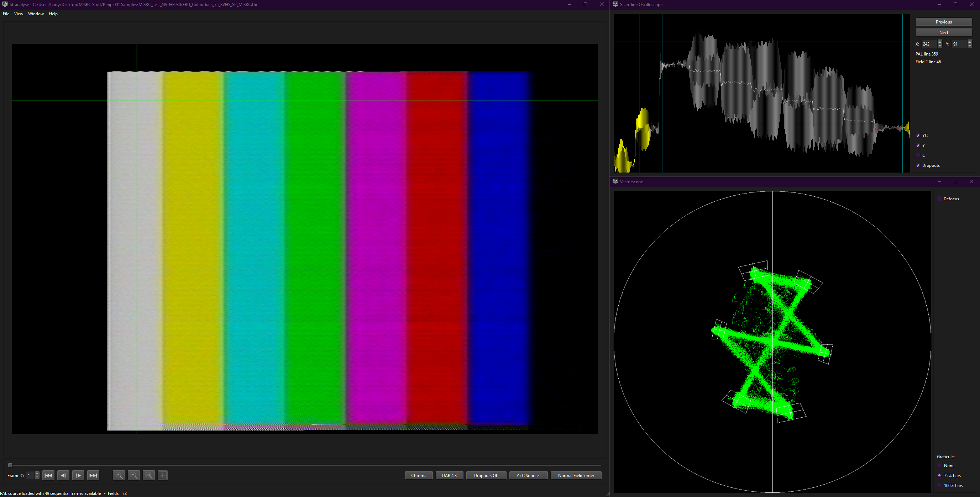980x497 pixels.
Task: Click the Next scan-line button
Action: click(x=943, y=32)
